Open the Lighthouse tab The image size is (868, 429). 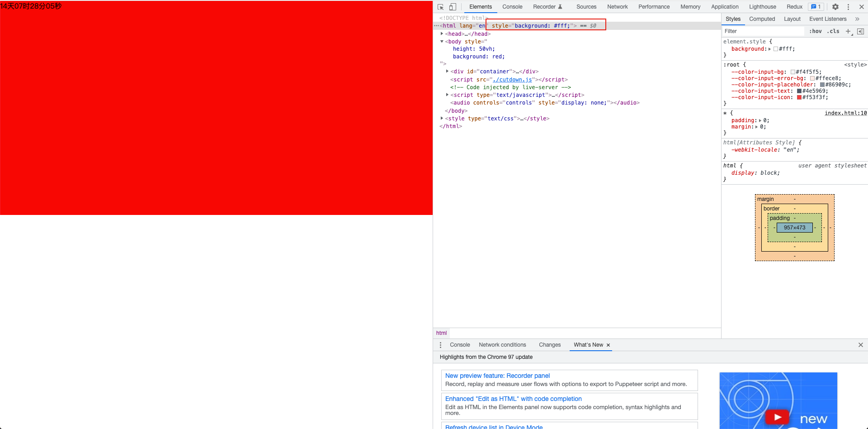(763, 7)
